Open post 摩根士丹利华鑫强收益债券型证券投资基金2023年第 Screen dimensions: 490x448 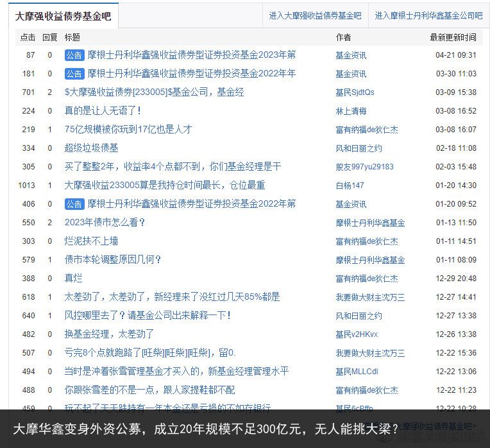(192, 55)
